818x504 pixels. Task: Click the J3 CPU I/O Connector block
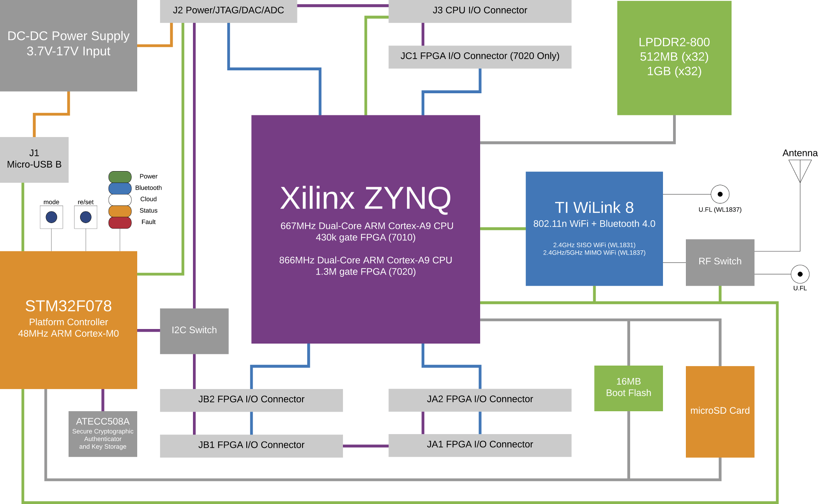[480, 11]
